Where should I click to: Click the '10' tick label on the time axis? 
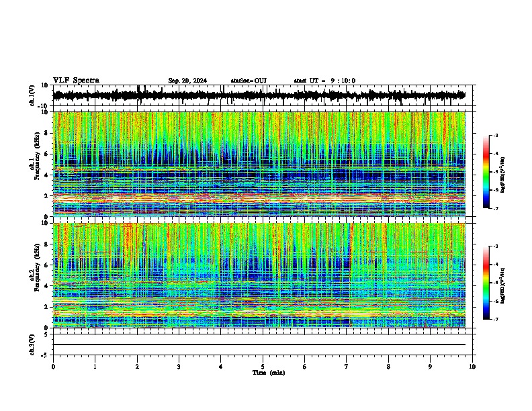coord(472,367)
